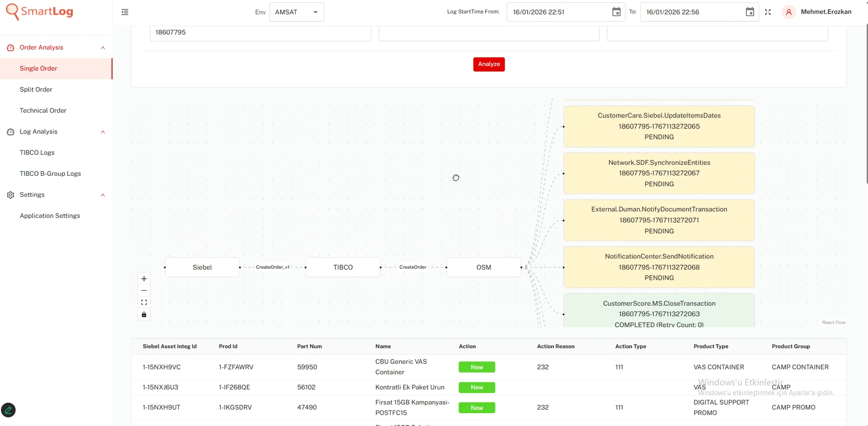Click asset id 1-15NXH9VC

pyautogui.click(x=162, y=367)
